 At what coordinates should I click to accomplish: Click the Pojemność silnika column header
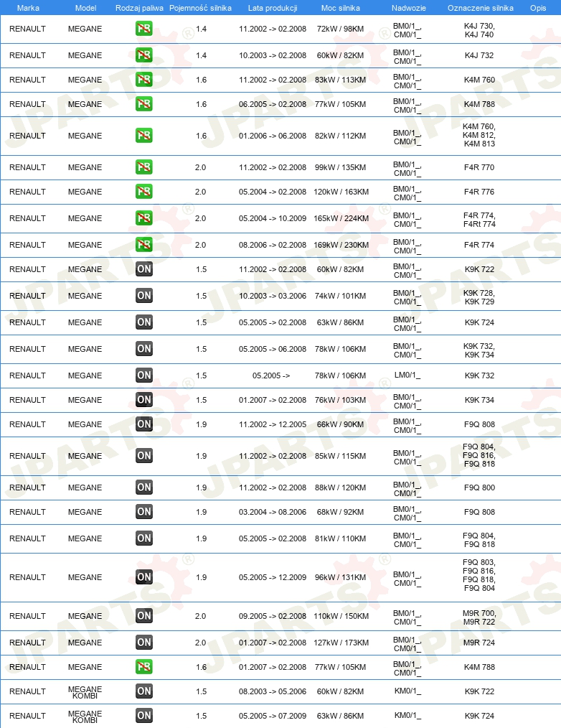pos(200,8)
